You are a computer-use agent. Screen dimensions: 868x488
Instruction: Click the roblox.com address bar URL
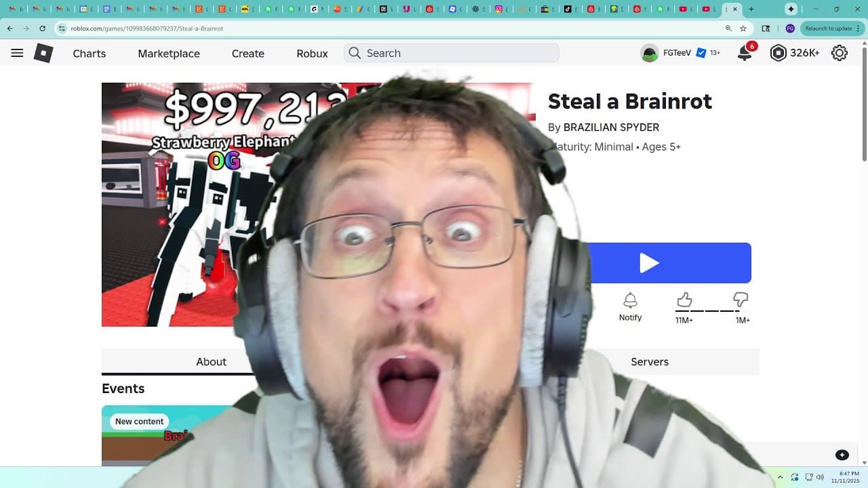[x=147, y=28]
